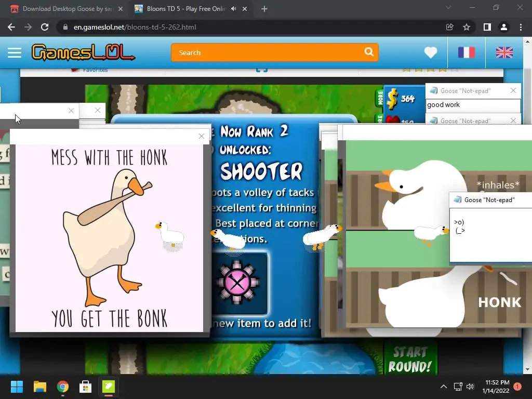
Task: Open favorites via heart icon
Action: coord(431,52)
